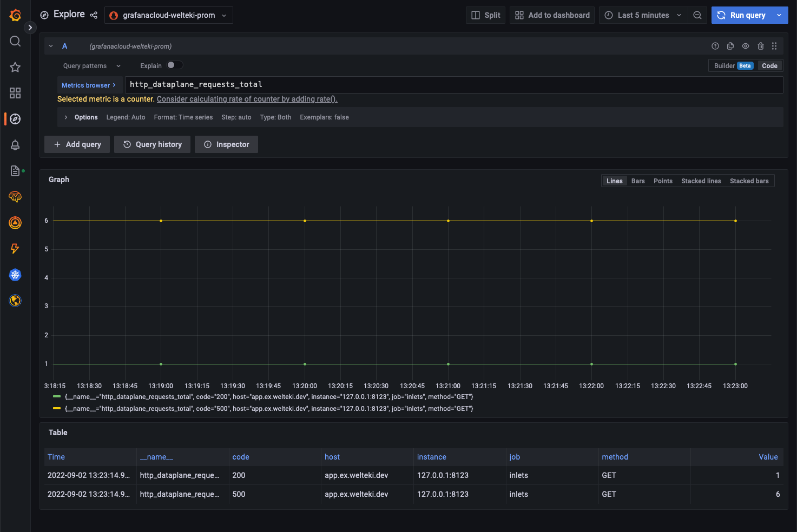The width and height of the screenshot is (797, 532).
Task: Duplicate query A
Action: coord(730,46)
